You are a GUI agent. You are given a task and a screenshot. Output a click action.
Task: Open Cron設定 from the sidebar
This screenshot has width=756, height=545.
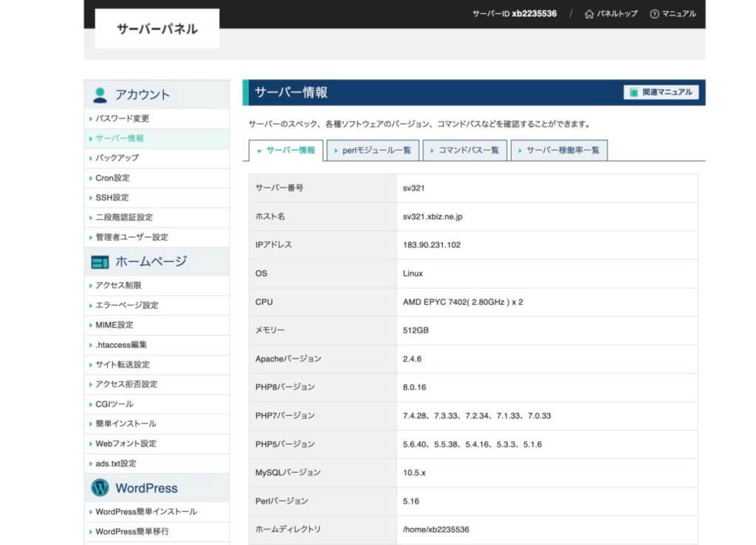click(x=112, y=178)
